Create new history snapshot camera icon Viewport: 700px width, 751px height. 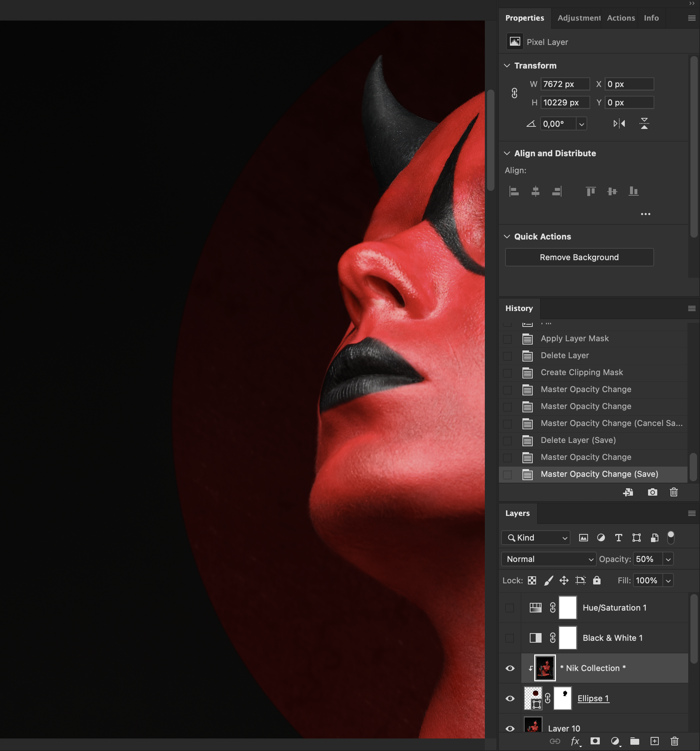(x=652, y=492)
